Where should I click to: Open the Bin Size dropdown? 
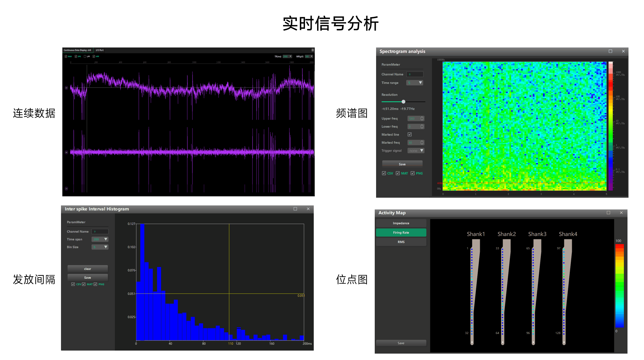[x=105, y=247]
